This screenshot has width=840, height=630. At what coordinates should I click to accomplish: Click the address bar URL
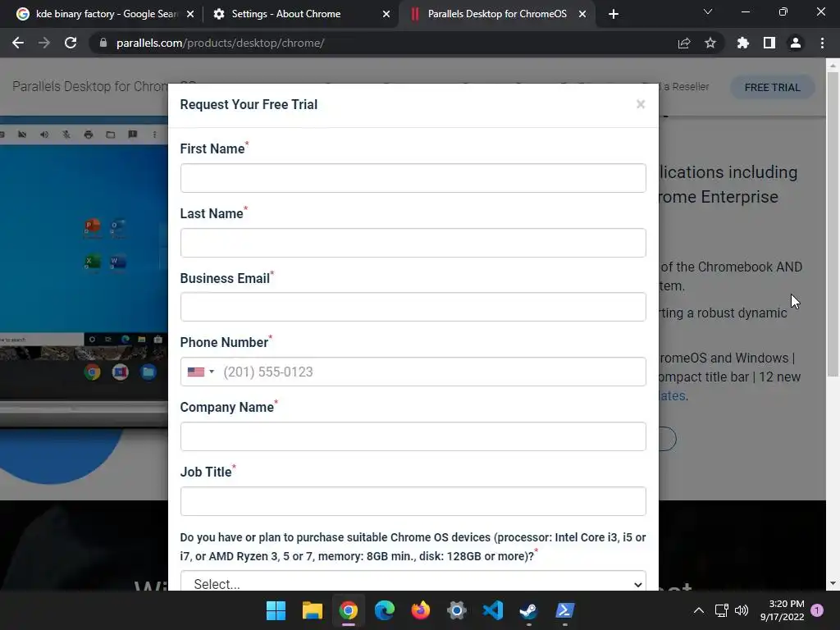tap(220, 43)
